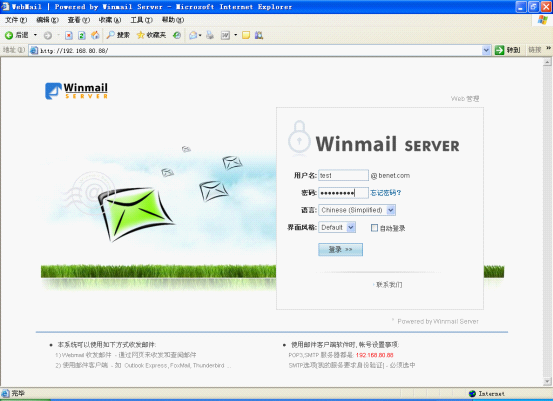This screenshot has height=401, width=553.
Task: Click the 密码 password field
Action: pyautogui.click(x=343, y=193)
